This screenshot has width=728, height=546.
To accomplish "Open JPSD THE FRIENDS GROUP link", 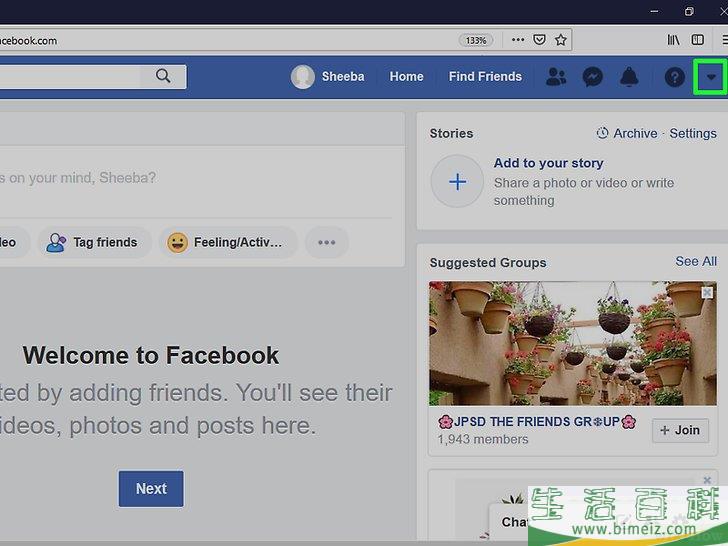I will tap(537, 422).
